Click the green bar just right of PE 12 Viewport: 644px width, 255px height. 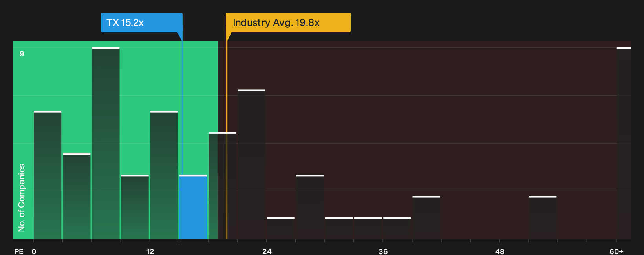(164, 175)
